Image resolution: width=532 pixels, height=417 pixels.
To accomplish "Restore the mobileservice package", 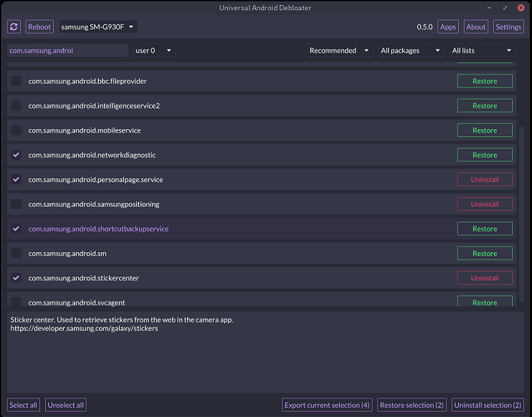I will [485, 130].
